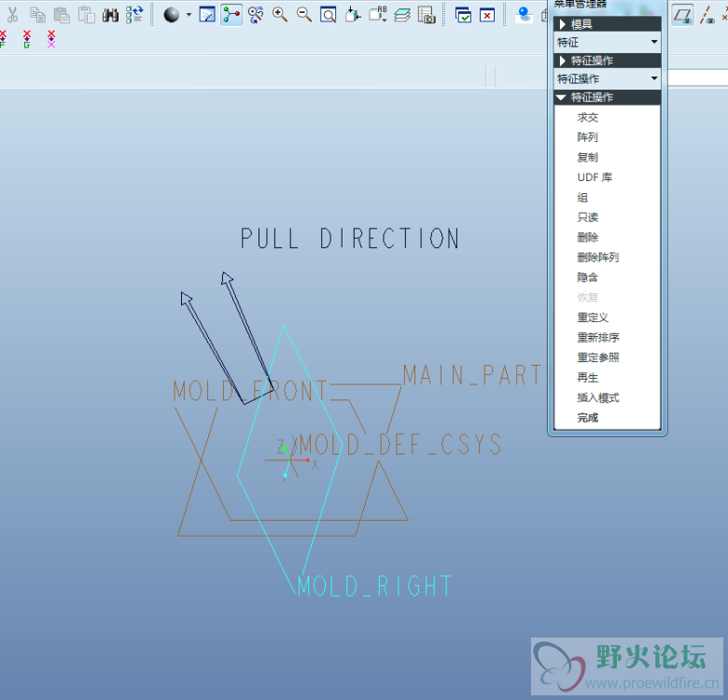Click the Reorient view icon
The image size is (728, 700).
353,15
